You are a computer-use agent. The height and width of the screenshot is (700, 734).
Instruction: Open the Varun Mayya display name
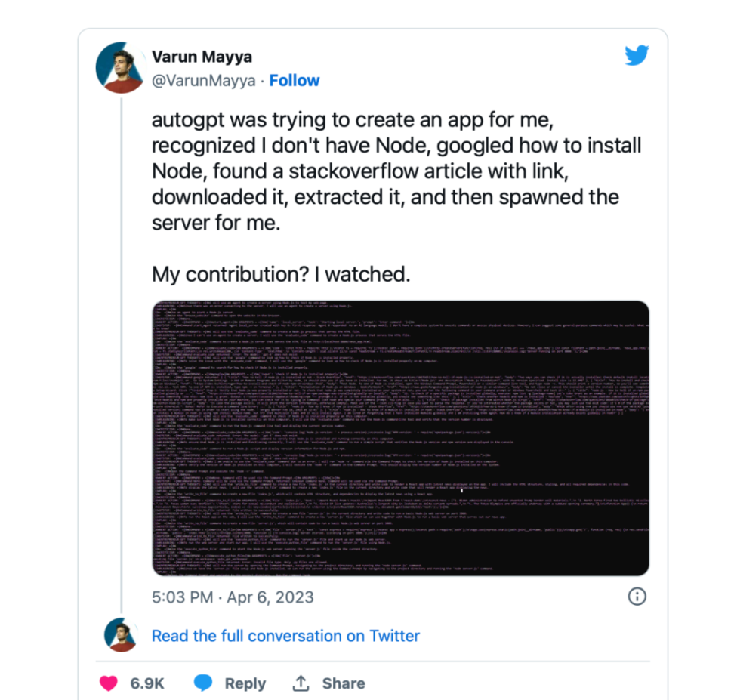click(x=202, y=57)
